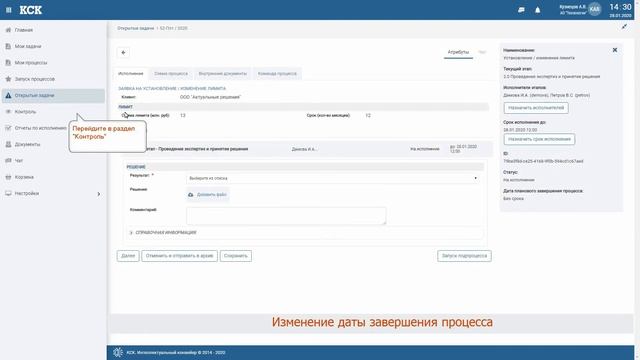Open the Результат dropdown list
Image resolution: width=640 pixels, height=360 pixels.
click(x=332, y=178)
